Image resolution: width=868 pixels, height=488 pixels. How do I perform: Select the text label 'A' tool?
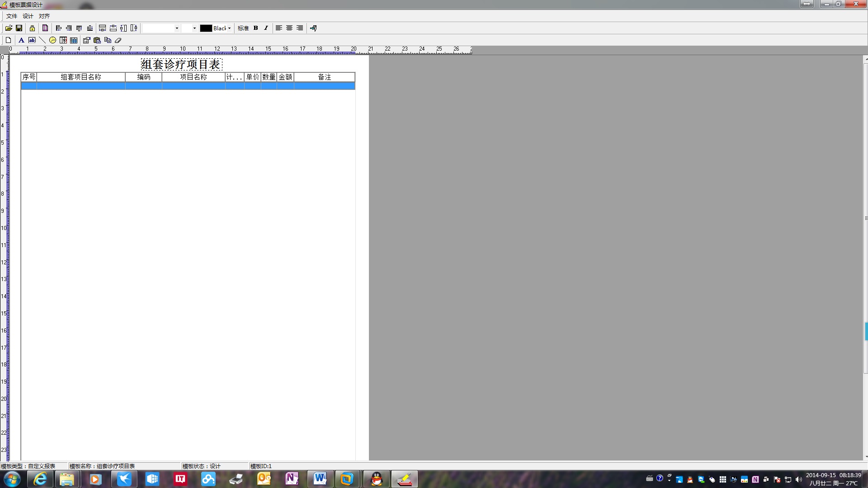tap(21, 40)
